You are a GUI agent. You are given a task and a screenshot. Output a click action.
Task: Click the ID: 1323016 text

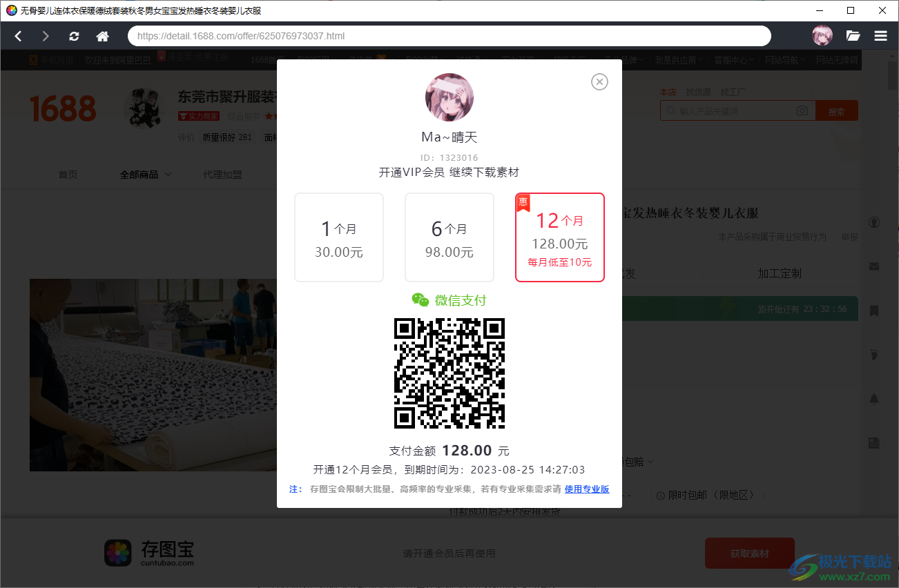[x=449, y=158]
